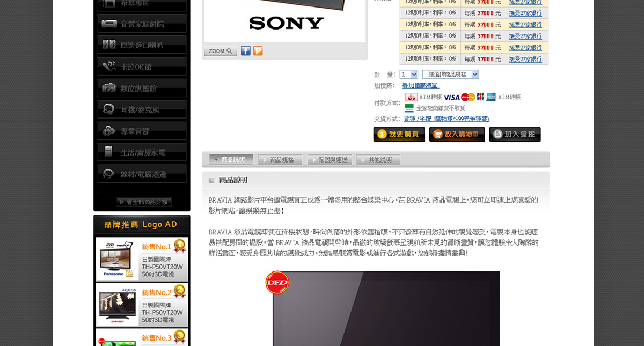Click the red ATM transfer bank icon
Screen dimensions: 644x346
coord(411,97)
